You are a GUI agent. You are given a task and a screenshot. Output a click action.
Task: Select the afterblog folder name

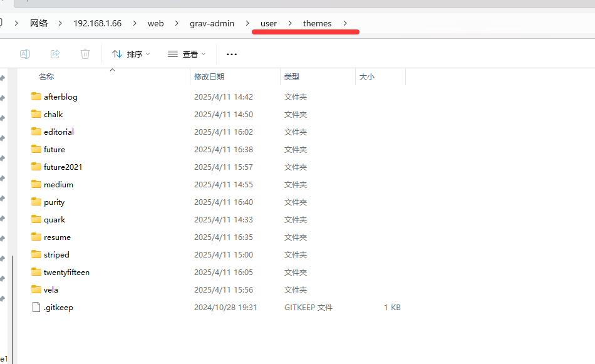click(60, 96)
